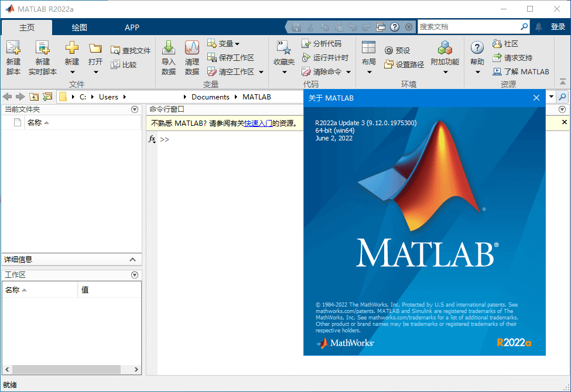Switch to the APP tab
This screenshot has width=571, height=392.
tap(132, 27)
